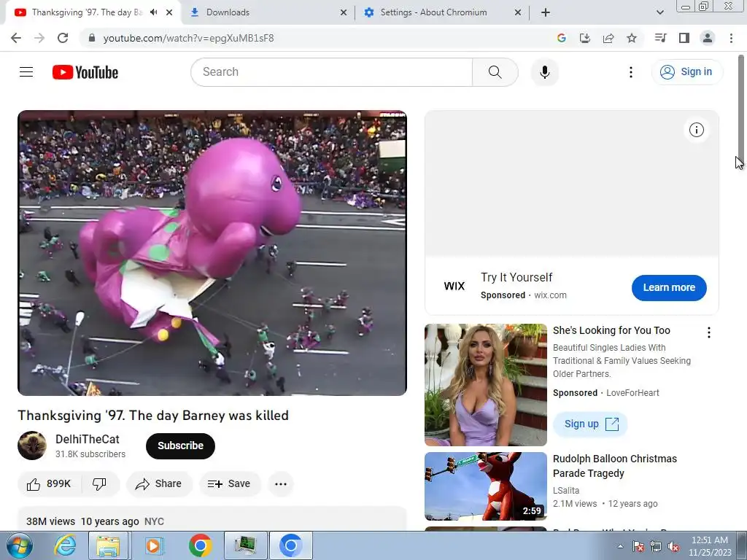Go back with browser back arrow
The width and height of the screenshot is (747, 560).
pos(16,38)
